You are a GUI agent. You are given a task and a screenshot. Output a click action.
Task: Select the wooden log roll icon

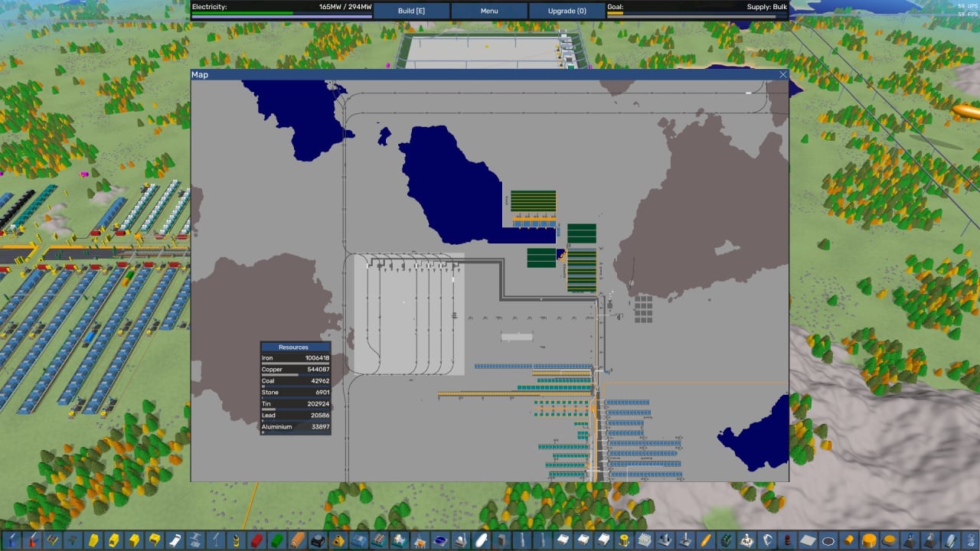(x=297, y=540)
